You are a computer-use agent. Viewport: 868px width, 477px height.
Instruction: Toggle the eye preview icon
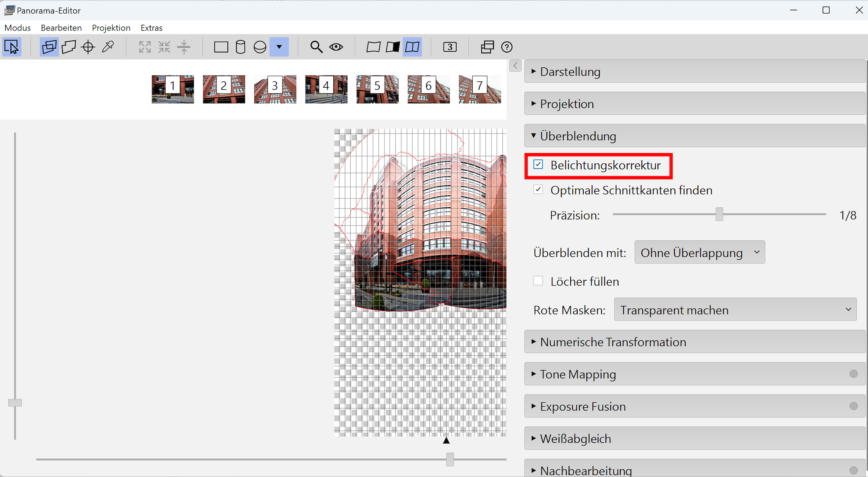[336, 47]
